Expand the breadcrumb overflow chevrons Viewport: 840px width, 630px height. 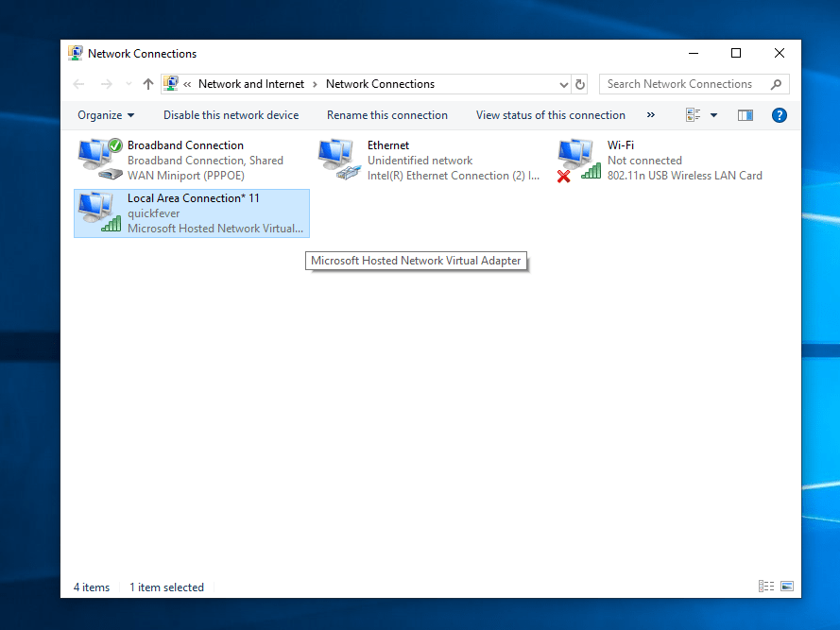point(187,84)
